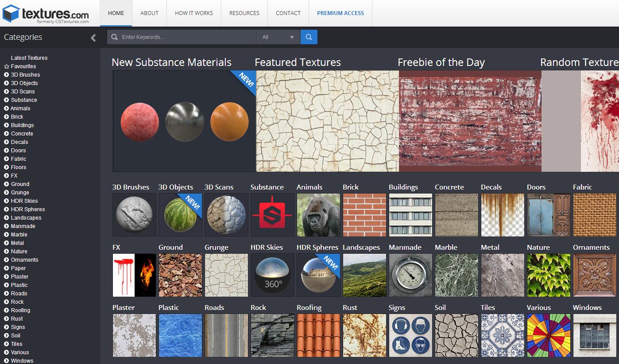Open the Roofing tiles thumbnail
619x364 pixels.
[318, 335]
